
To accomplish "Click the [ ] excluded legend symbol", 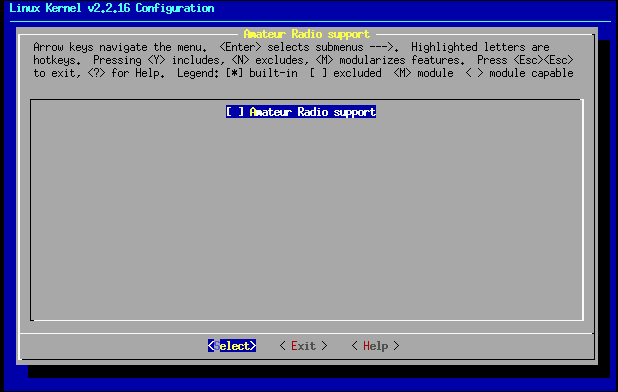I will tap(318, 73).
